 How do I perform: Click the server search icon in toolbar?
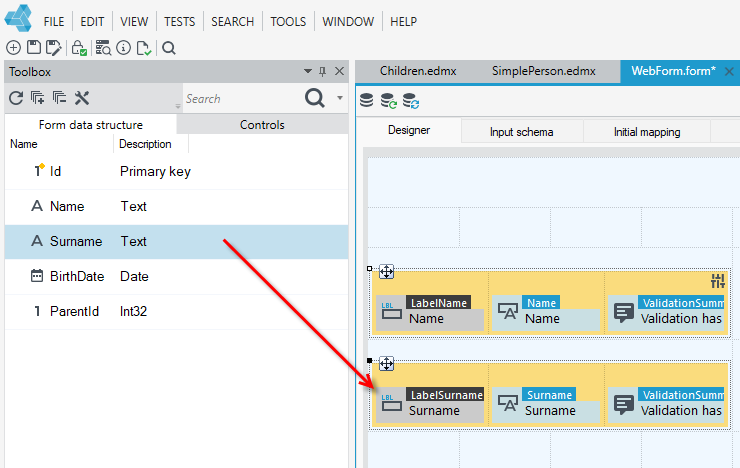pos(103,48)
